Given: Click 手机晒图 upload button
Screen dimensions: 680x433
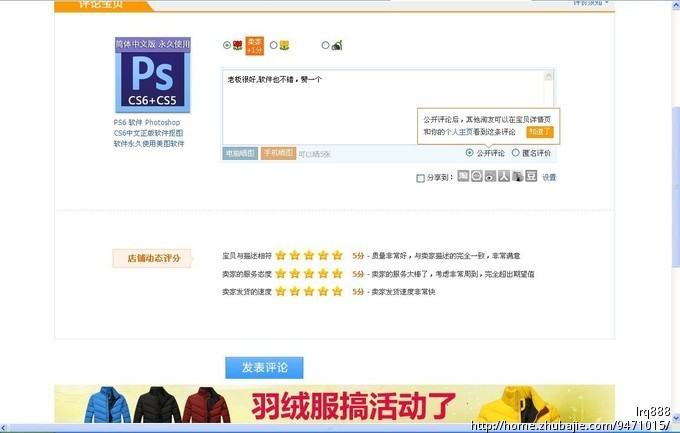Looking at the screenshot, I should (278, 153).
